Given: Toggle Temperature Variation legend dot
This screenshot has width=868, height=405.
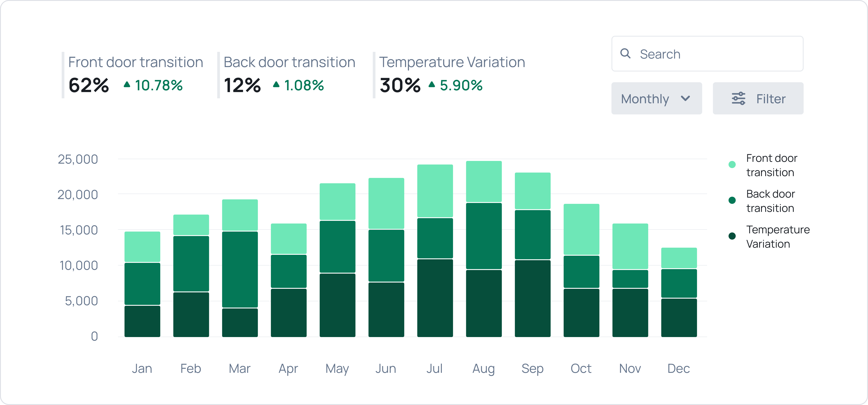Looking at the screenshot, I should coord(732,236).
